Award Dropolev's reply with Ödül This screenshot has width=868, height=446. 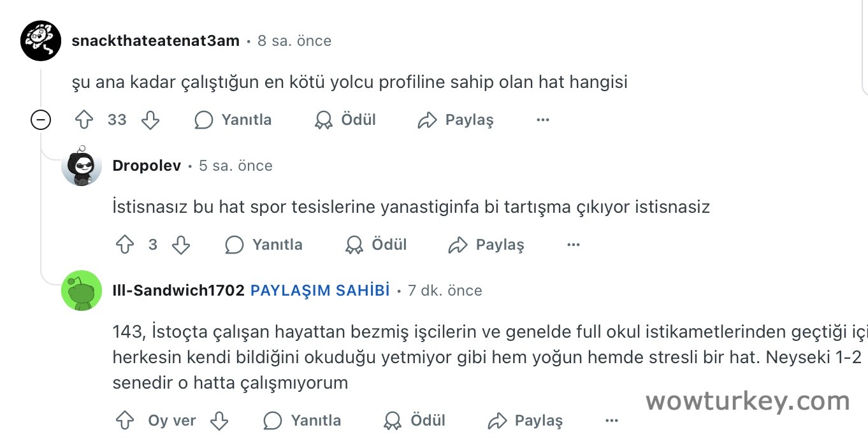(x=376, y=245)
